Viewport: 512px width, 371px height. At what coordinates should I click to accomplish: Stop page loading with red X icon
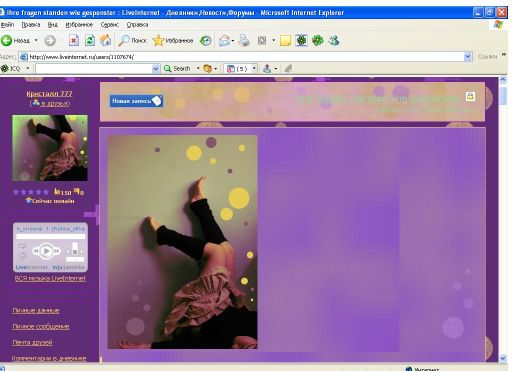coord(74,41)
